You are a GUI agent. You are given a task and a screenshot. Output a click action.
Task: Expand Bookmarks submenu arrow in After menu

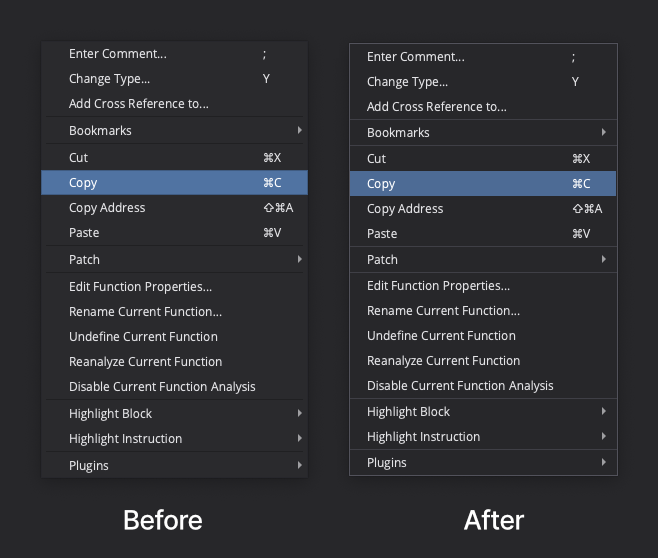coord(603,132)
